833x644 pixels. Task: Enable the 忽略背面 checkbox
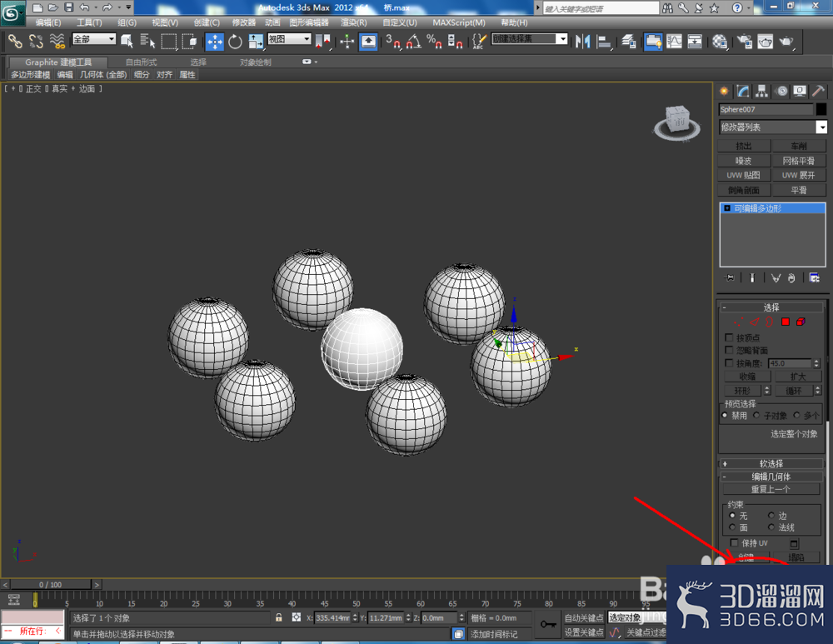pos(729,350)
